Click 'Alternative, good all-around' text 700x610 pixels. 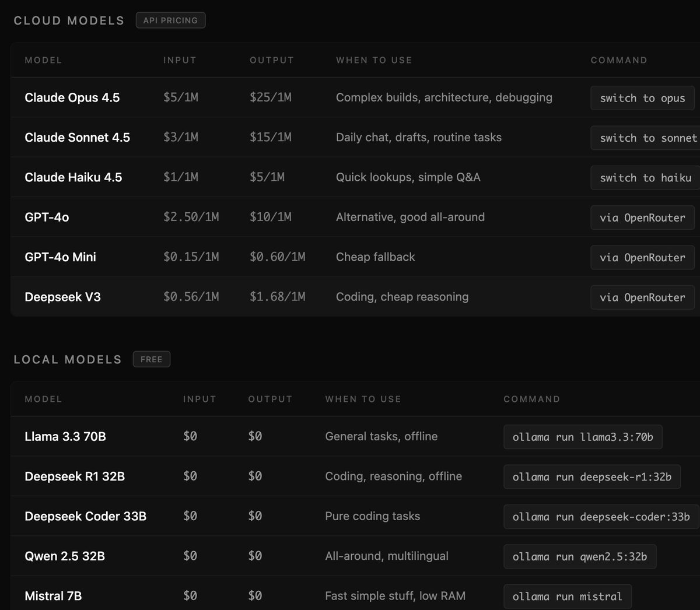pyautogui.click(x=410, y=217)
